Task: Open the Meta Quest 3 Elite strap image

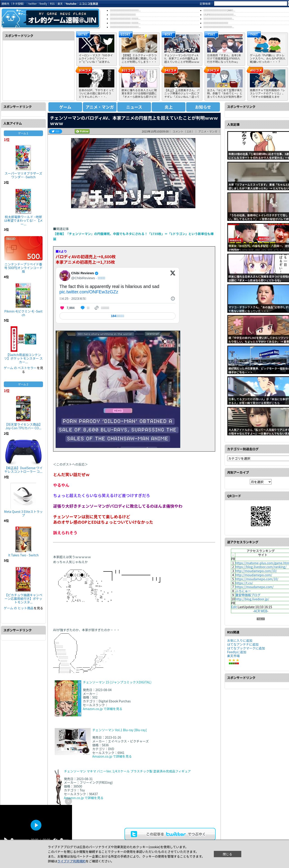Action: coord(23,496)
